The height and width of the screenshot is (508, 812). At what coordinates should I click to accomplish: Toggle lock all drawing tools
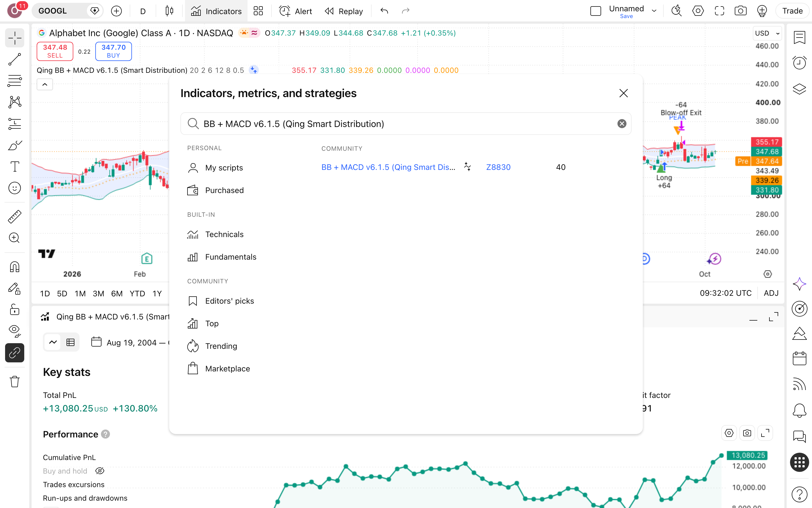pyautogui.click(x=15, y=309)
